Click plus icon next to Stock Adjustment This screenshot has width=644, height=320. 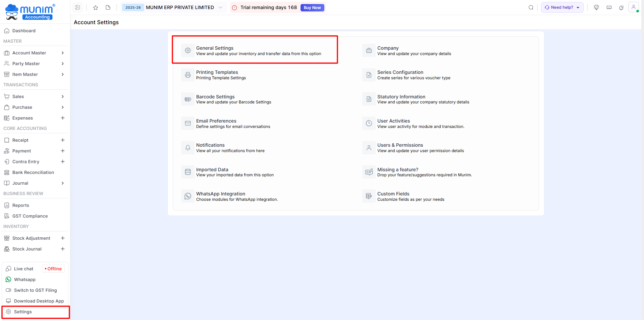[x=62, y=238]
